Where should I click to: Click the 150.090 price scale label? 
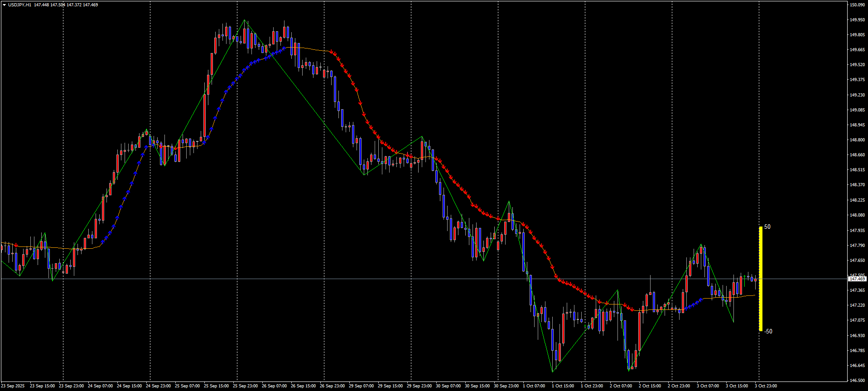(857, 5)
